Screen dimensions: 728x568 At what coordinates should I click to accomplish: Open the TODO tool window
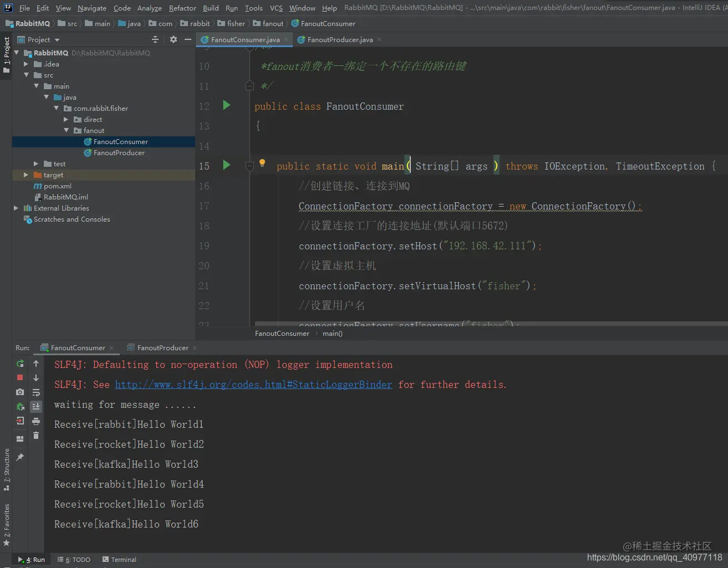click(x=74, y=560)
